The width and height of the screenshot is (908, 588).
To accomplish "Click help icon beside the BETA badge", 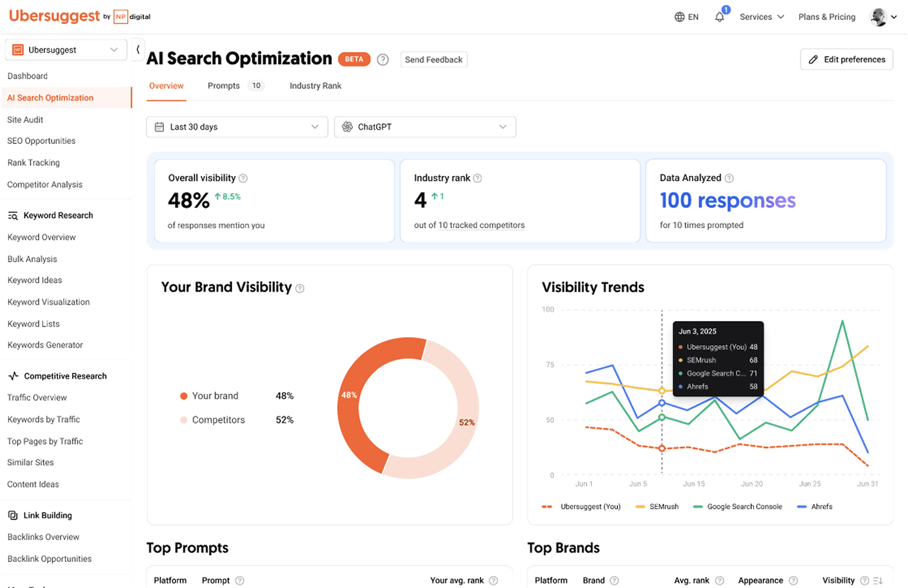I will (x=383, y=59).
